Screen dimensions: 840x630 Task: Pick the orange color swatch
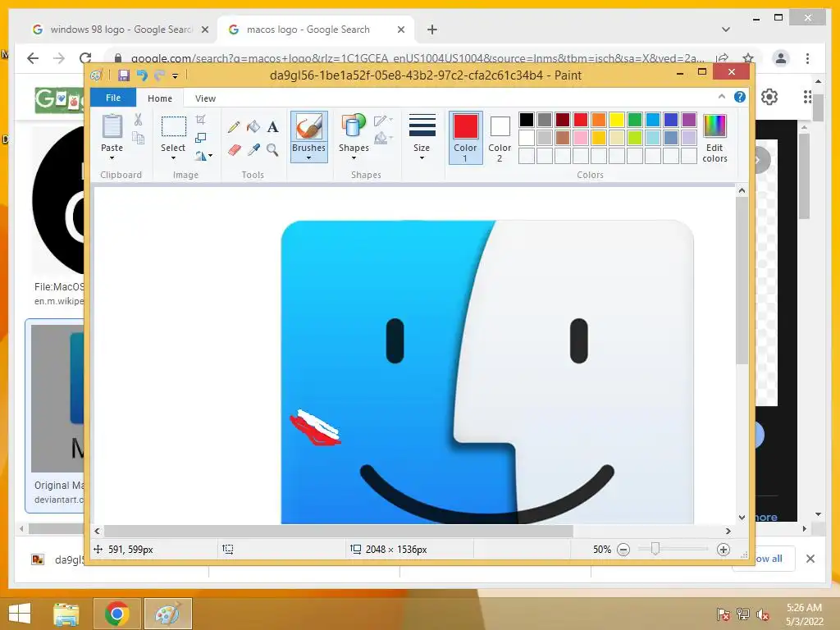coord(599,120)
